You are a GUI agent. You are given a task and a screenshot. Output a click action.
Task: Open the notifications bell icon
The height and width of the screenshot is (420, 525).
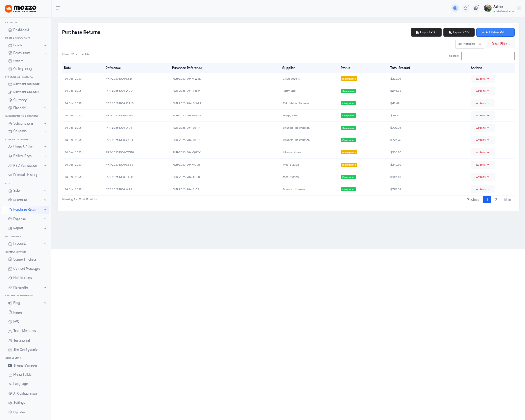[465, 8]
